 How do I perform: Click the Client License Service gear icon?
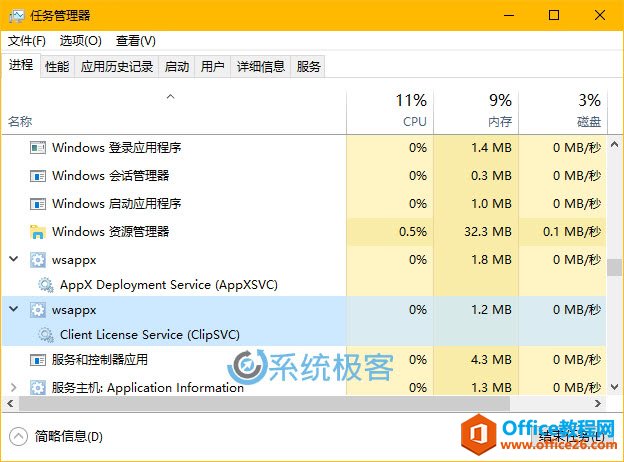[x=46, y=335]
